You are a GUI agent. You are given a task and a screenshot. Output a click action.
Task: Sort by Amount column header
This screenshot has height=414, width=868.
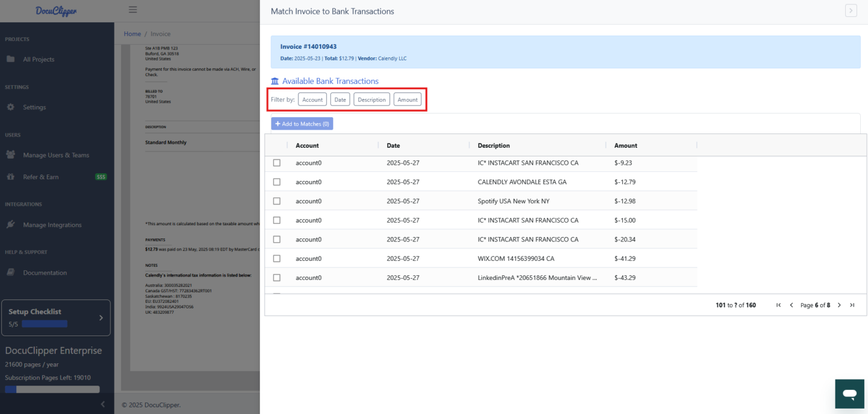pyautogui.click(x=626, y=145)
